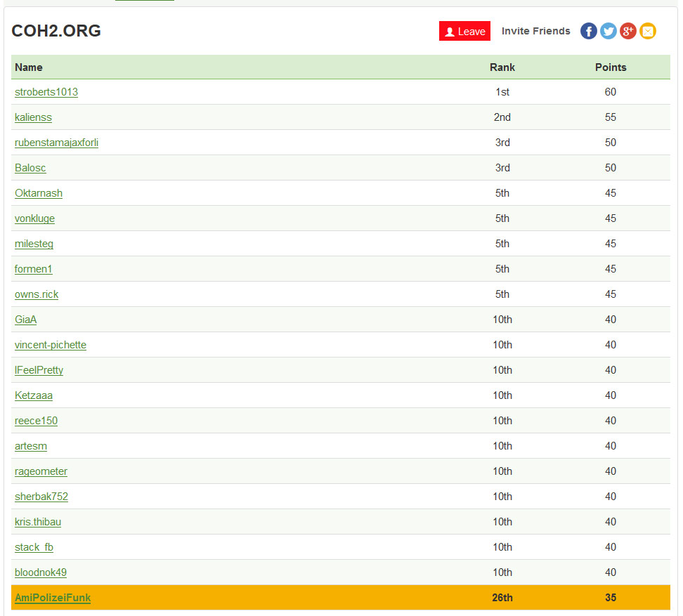The height and width of the screenshot is (616, 683).
Task: Share league via Google Plus icon
Action: [628, 31]
